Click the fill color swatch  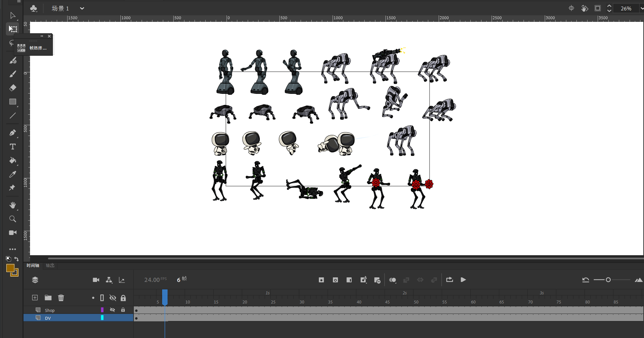click(x=10, y=268)
